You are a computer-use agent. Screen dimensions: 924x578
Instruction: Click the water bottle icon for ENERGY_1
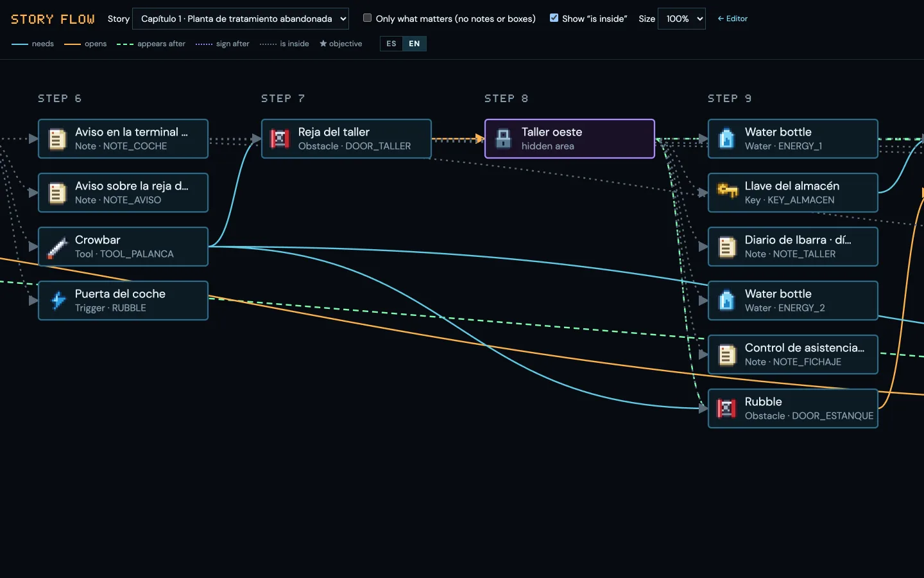click(726, 139)
